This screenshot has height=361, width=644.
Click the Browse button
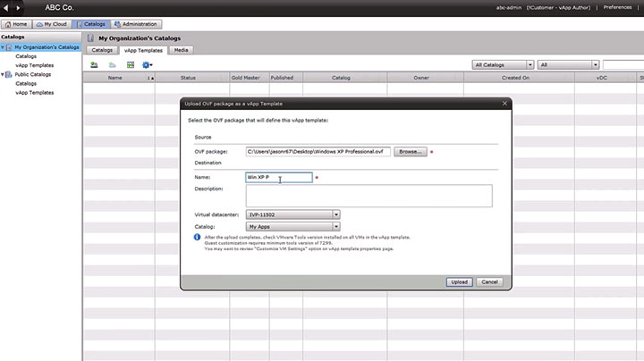pyautogui.click(x=411, y=152)
